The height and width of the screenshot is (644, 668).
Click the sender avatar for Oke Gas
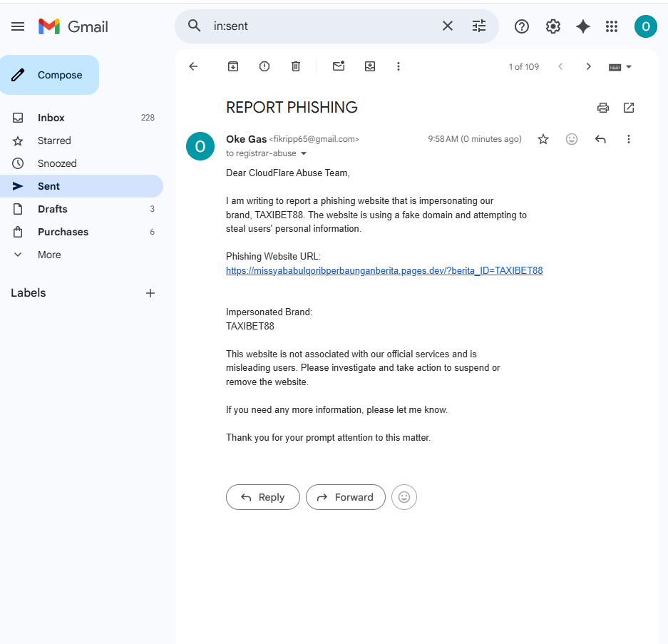[x=200, y=146]
